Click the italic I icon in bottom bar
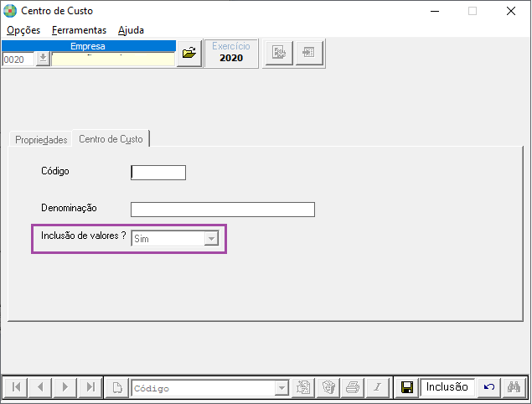532x404 pixels. 378,387
